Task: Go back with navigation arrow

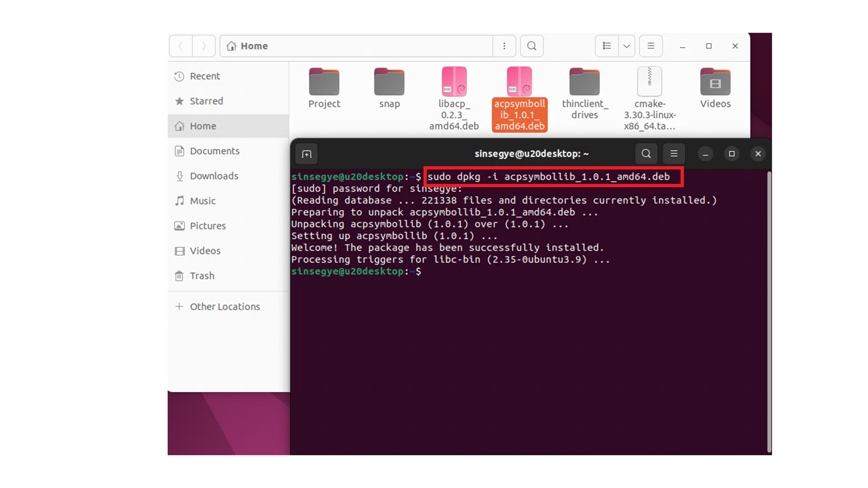Action: tap(181, 46)
